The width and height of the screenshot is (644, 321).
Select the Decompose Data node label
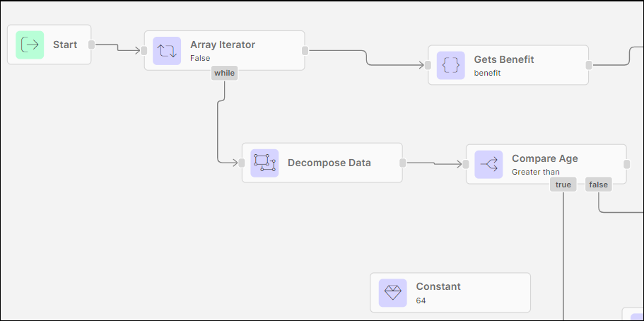pyautogui.click(x=329, y=163)
